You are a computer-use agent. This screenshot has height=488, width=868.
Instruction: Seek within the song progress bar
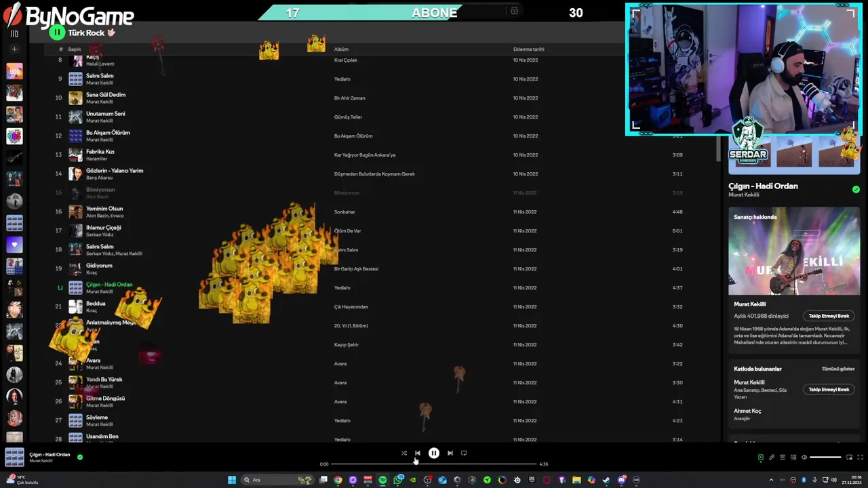pos(434,464)
